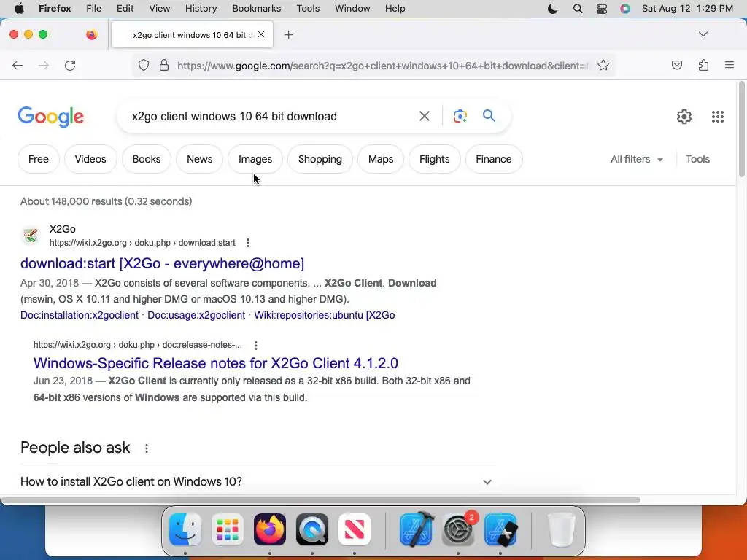Image resolution: width=747 pixels, height=560 pixels.
Task: Click the vertical page scrollbar
Action: pos(741,130)
